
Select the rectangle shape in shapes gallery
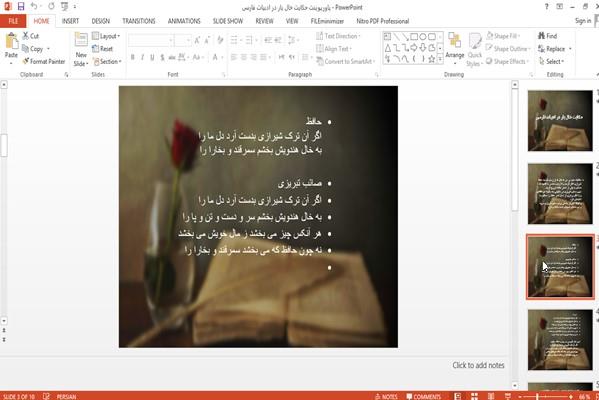coord(414,37)
